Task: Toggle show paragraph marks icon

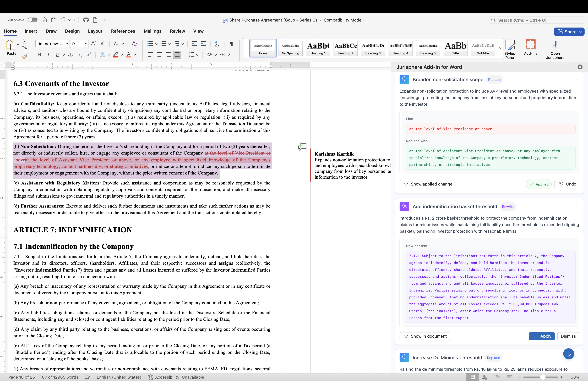Action: [231, 44]
